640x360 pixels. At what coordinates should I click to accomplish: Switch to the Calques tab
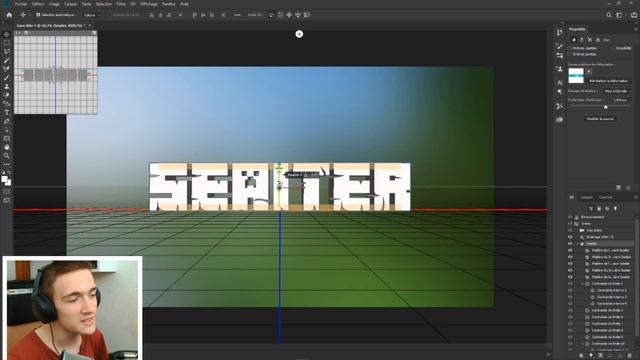tap(587, 197)
